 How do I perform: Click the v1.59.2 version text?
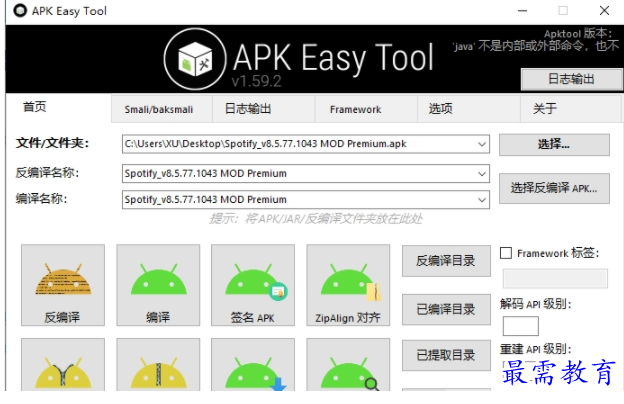(256, 82)
